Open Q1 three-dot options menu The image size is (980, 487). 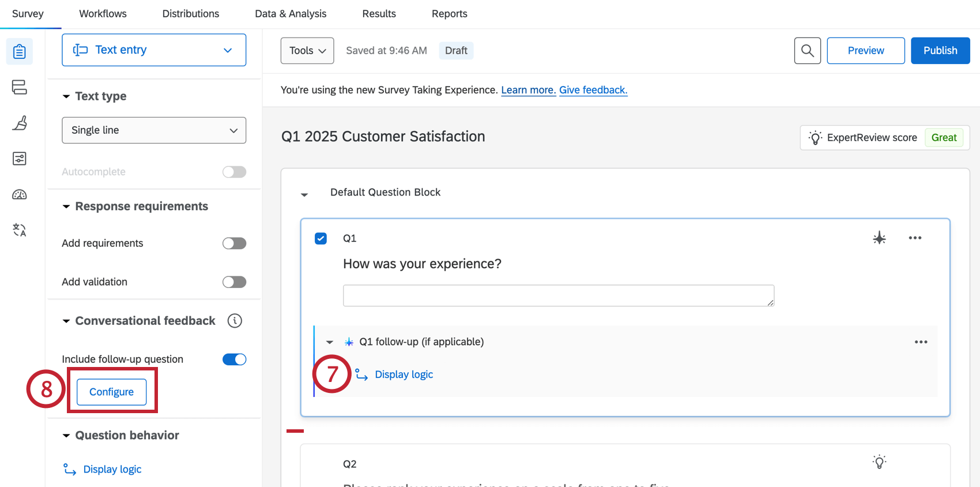point(915,238)
